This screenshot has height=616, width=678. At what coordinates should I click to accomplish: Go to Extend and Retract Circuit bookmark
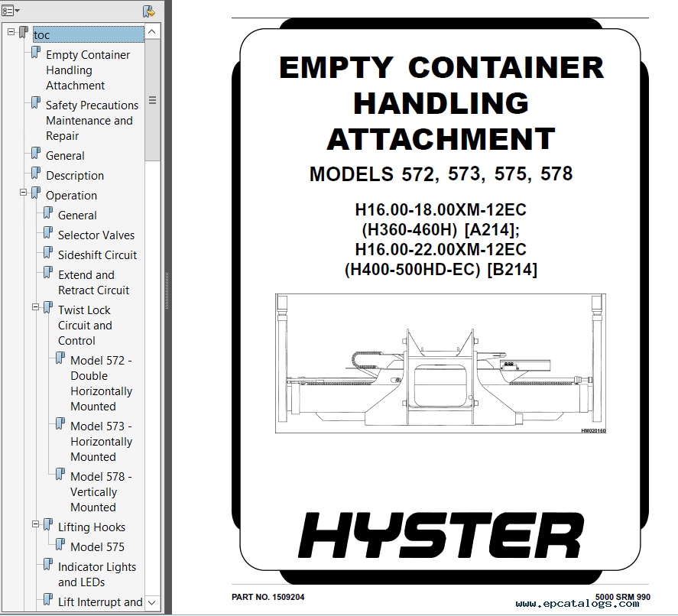[x=93, y=282]
